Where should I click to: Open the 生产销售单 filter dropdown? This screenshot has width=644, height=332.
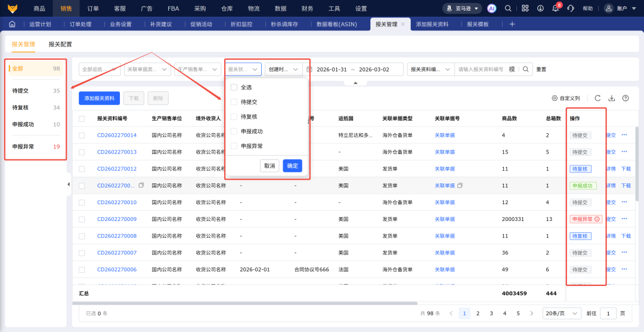pos(197,69)
